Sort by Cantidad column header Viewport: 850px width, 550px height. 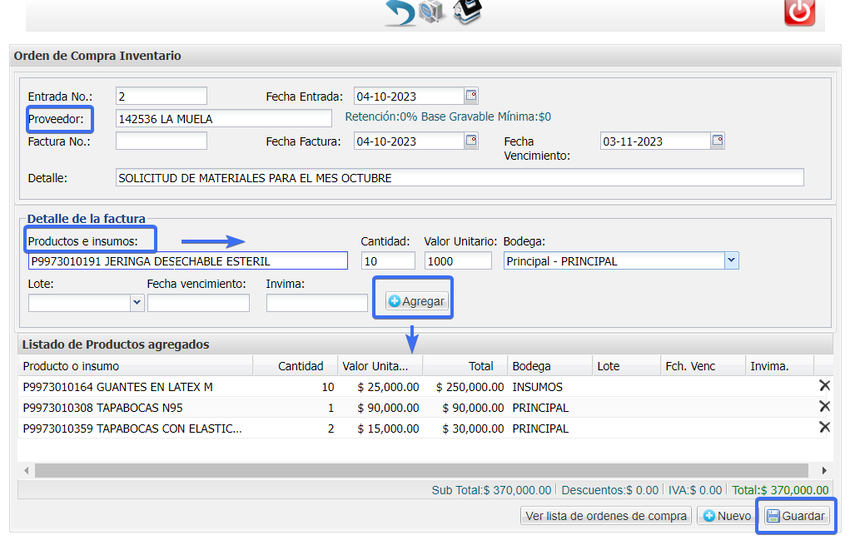tap(295, 366)
